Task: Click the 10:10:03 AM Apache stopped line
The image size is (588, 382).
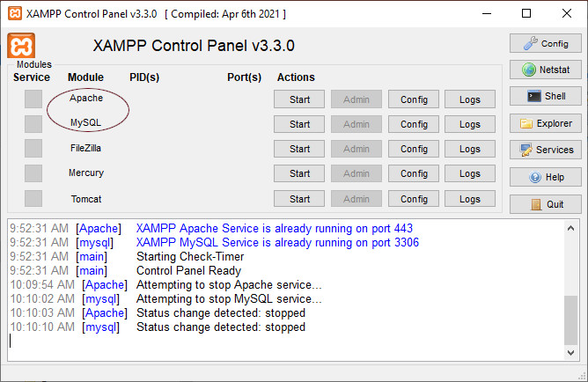Action: 158,313
